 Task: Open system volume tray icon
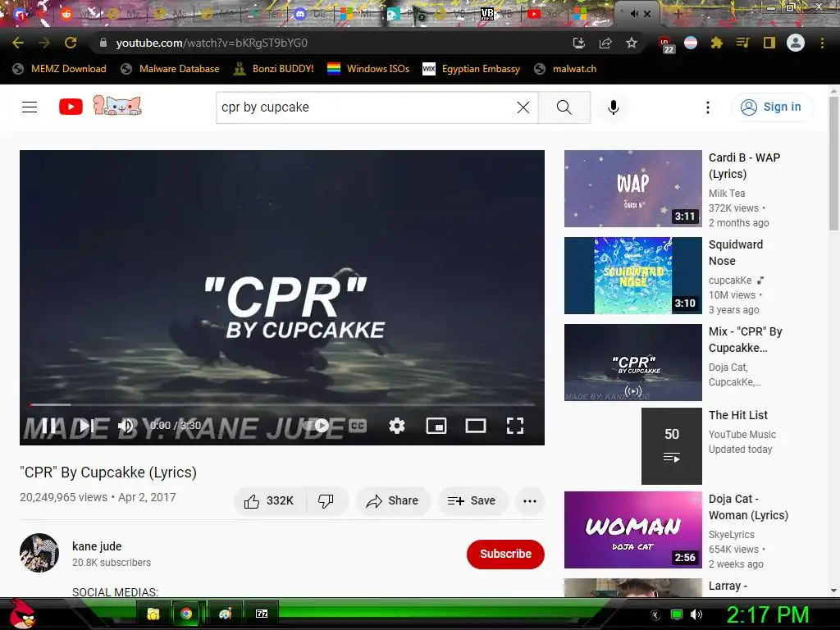[696, 614]
